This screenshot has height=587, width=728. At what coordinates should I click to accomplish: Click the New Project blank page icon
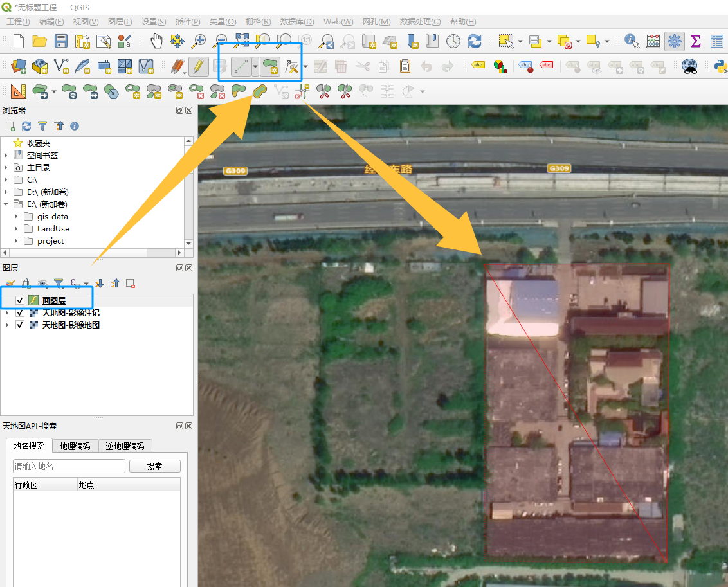19,41
